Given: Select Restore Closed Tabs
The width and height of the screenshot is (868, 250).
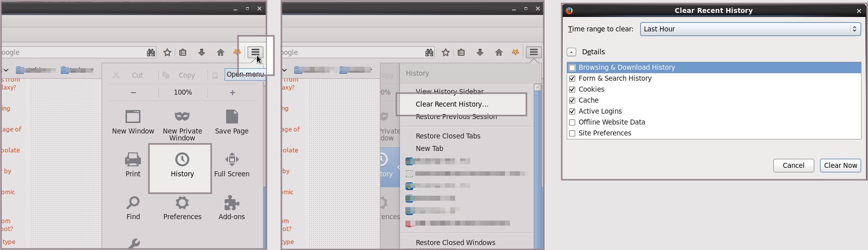Looking at the screenshot, I should pyautogui.click(x=448, y=136).
